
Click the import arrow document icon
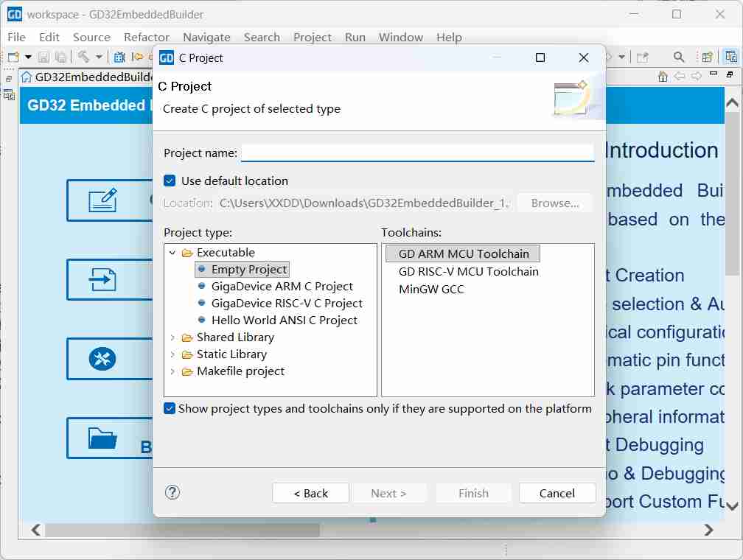pyautogui.click(x=102, y=279)
